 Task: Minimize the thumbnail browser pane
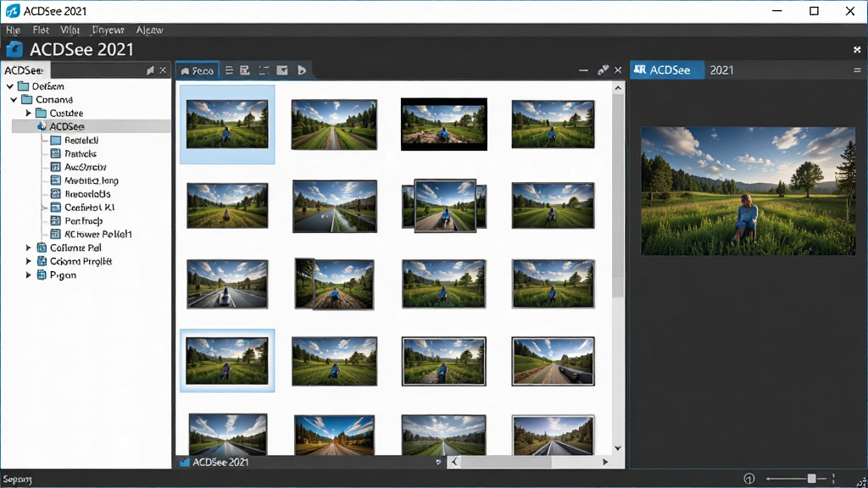coord(583,70)
